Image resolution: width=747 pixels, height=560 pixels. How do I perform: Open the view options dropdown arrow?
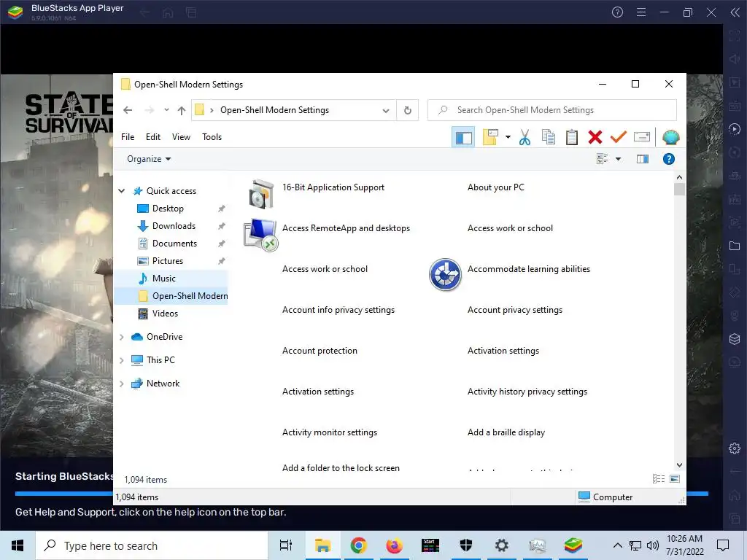[618, 159]
